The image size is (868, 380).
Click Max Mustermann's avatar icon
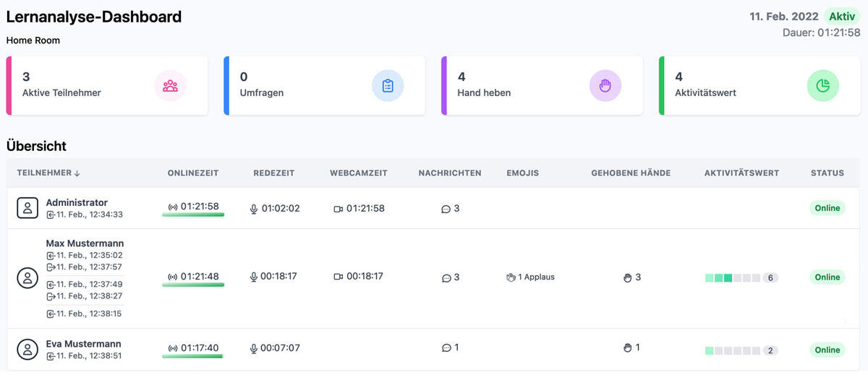click(x=27, y=277)
